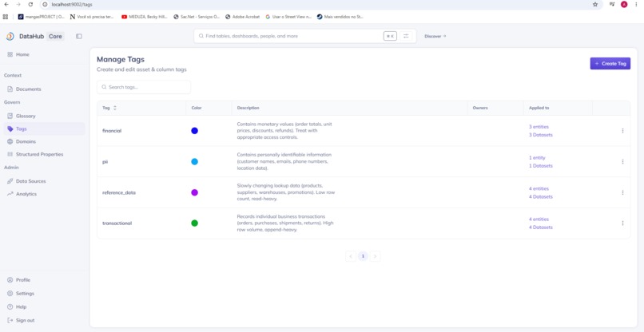Open the browser three-dot menu
644x332 pixels.
636,4
